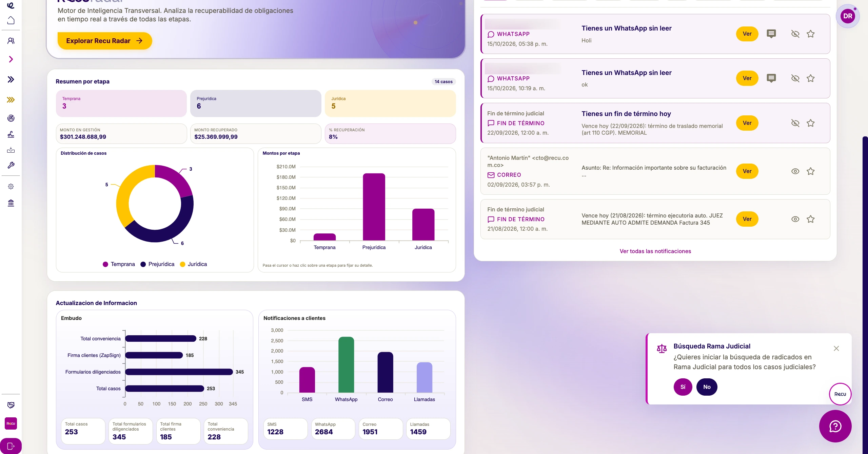The height and width of the screenshot is (454, 868).
Task: Star the Holi WhatsApp notification
Action: (x=811, y=34)
